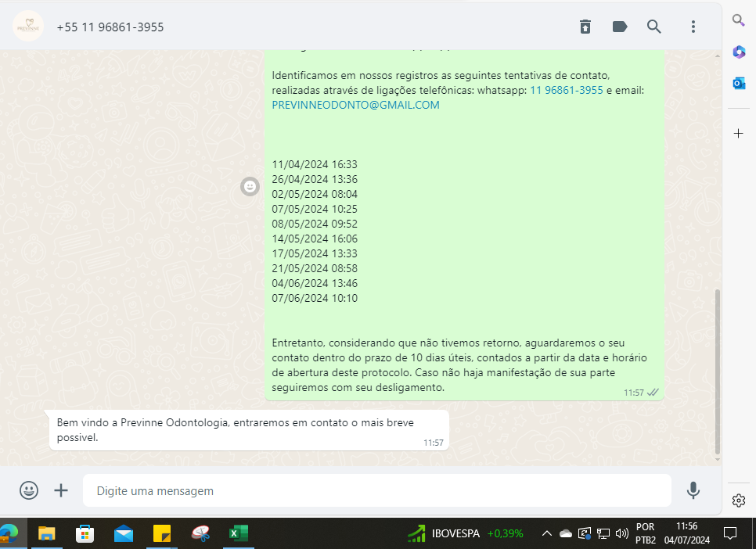Viewport: 756px width, 549px height.
Task: Open Microsoft 365 Copilot in sidebar
Action: (739, 52)
